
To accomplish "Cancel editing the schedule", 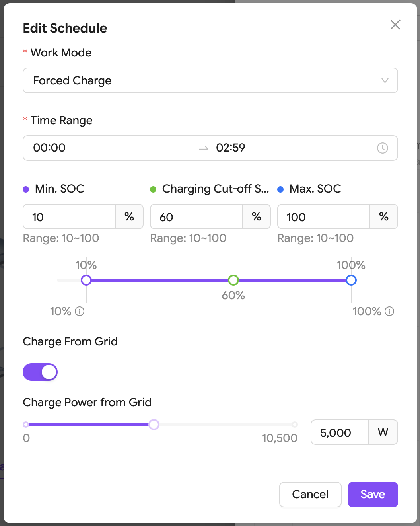I will click(310, 495).
